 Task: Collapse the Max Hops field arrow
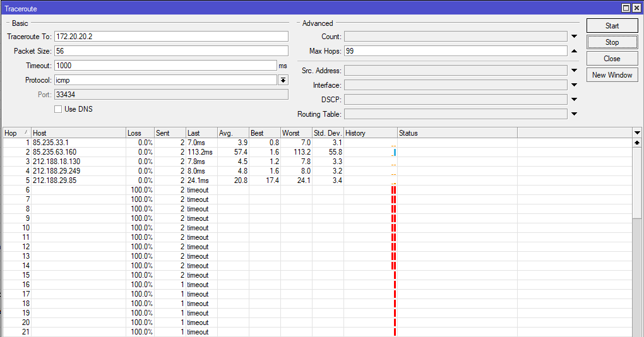click(574, 51)
